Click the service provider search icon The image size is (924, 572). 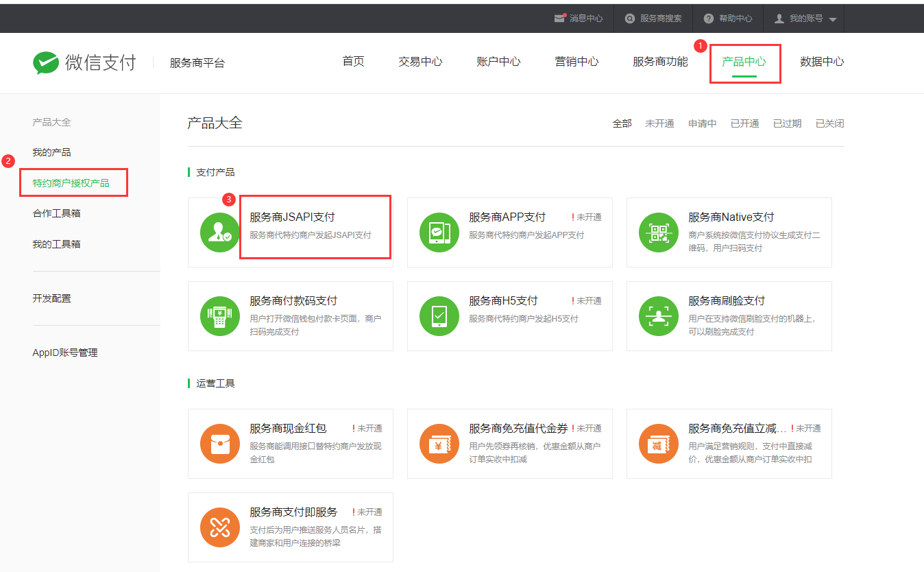[630, 19]
